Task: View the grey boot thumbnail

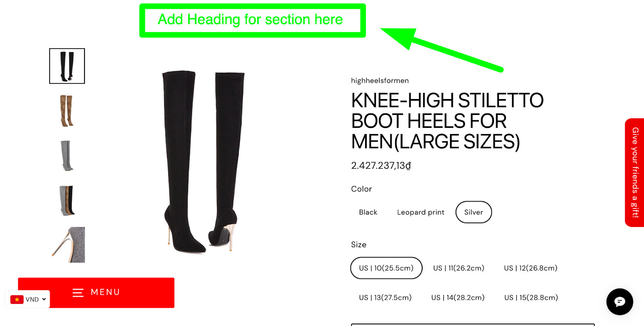Action: (67, 155)
